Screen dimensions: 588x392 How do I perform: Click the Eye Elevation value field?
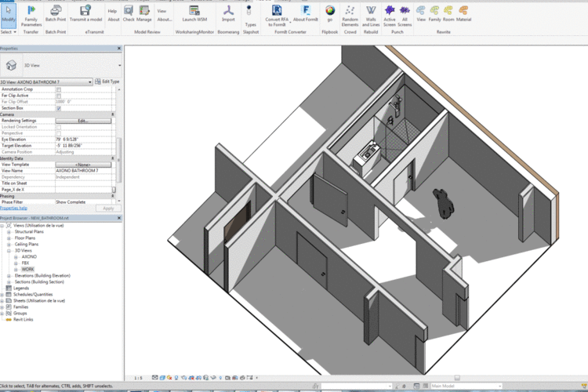click(x=84, y=140)
